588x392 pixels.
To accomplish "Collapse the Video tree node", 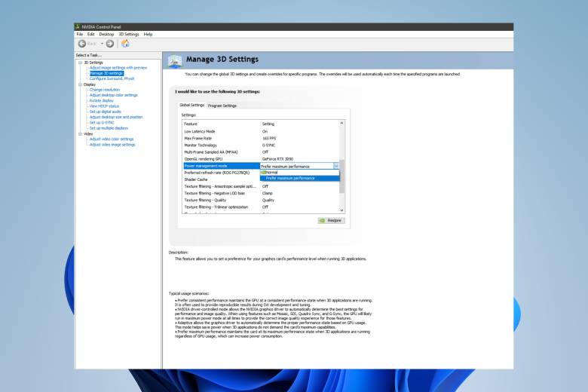I will (80, 134).
